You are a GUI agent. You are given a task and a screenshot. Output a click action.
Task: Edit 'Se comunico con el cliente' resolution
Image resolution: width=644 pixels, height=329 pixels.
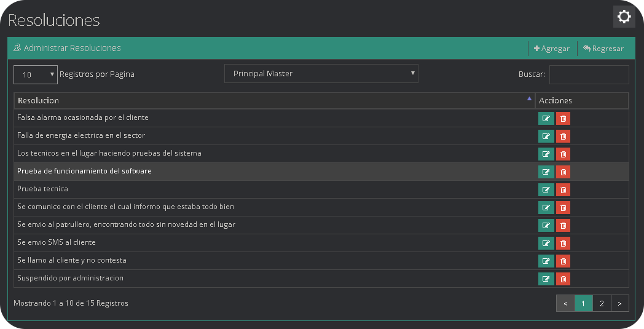[546, 207]
